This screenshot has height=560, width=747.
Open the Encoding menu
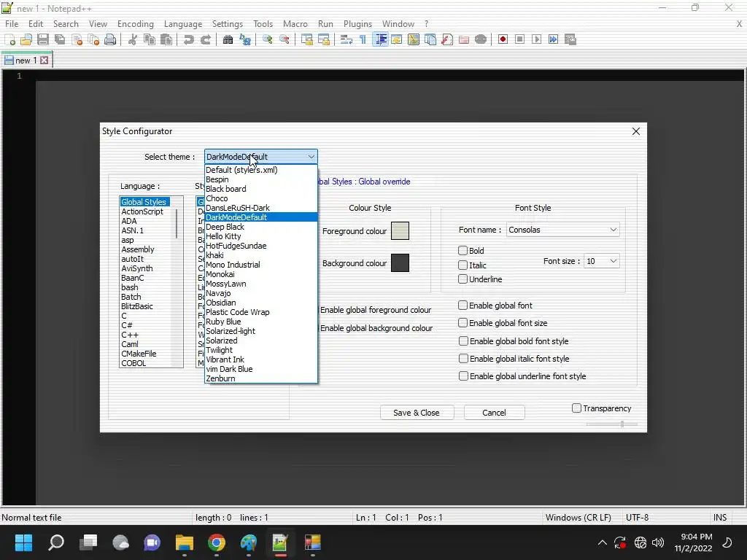click(135, 24)
